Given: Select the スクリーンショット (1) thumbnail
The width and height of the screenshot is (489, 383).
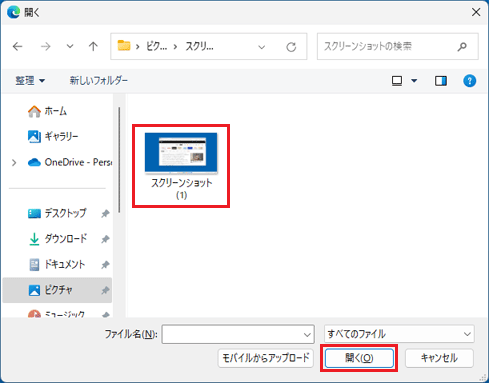Looking at the screenshot, I should (181, 153).
